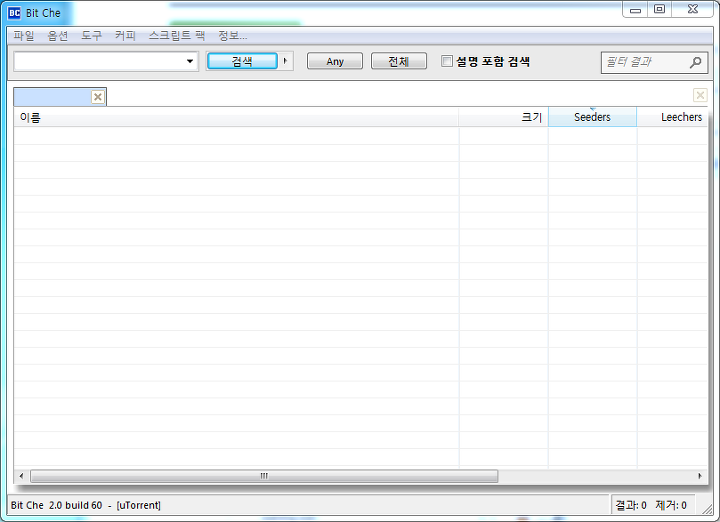Sort results by Leechers column

tap(672, 117)
